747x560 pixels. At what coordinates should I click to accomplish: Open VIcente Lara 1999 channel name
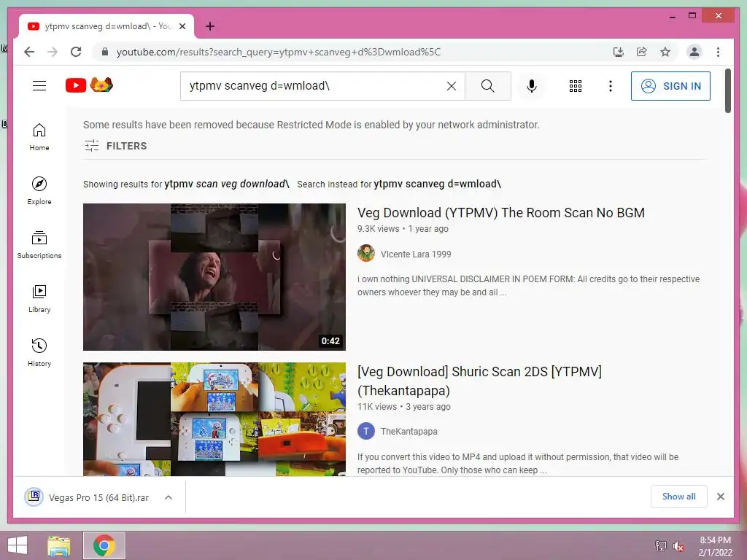click(x=415, y=254)
